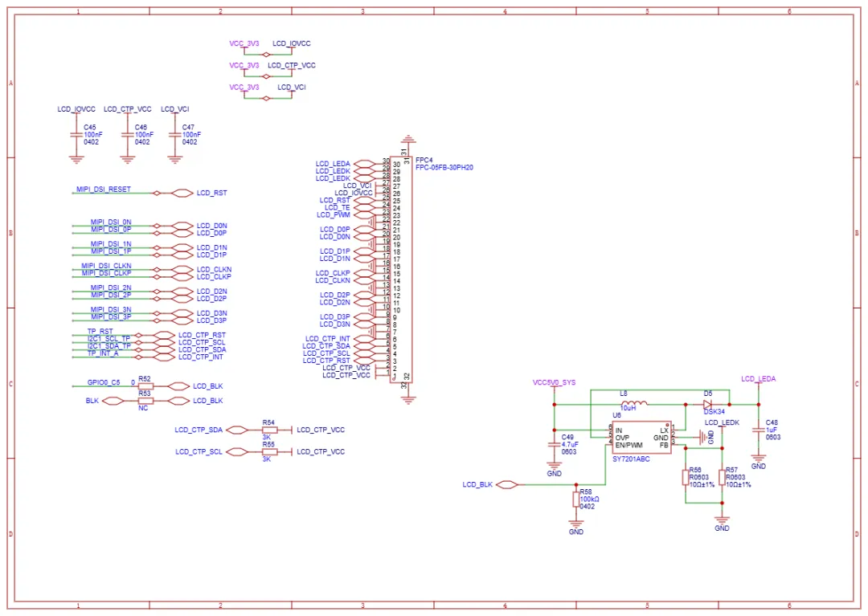Select the U6 SY7201ABC chip body
This screenshot has width=868, height=616.
pos(641,439)
